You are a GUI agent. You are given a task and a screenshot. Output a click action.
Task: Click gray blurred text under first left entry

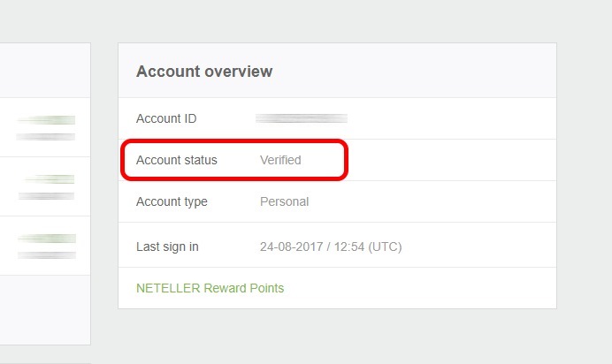(46, 137)
